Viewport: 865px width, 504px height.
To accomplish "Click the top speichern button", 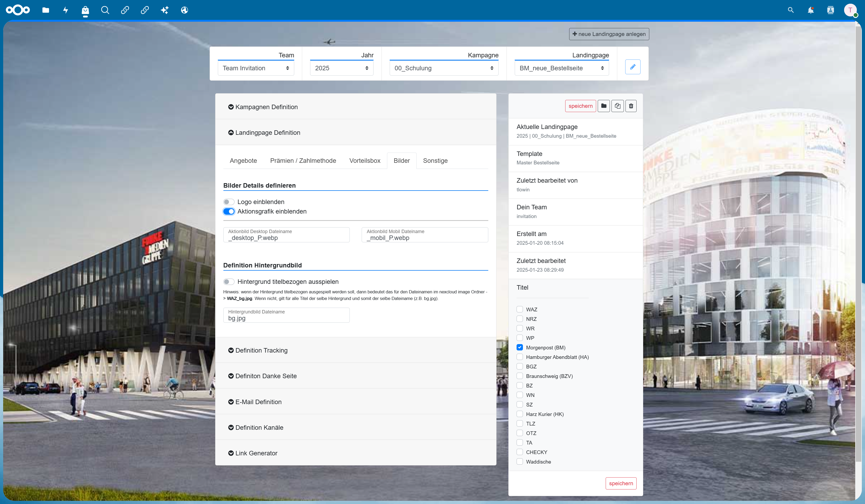I will click(x=581, y=106).
